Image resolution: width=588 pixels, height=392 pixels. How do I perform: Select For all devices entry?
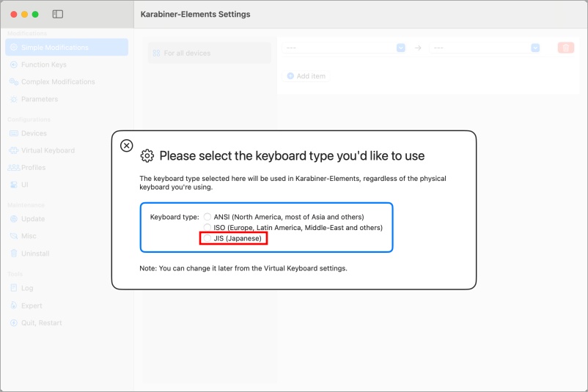(x=187, y=53)
